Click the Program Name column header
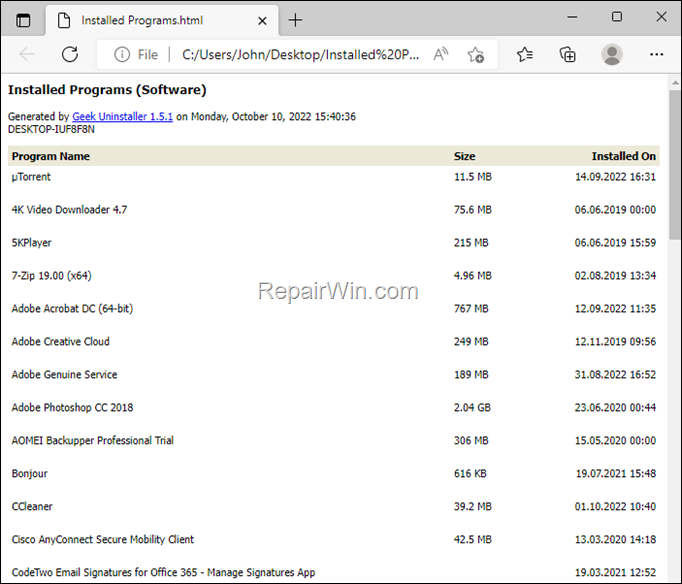The width and height of the screenshot is (682, 584). [50, 156]
